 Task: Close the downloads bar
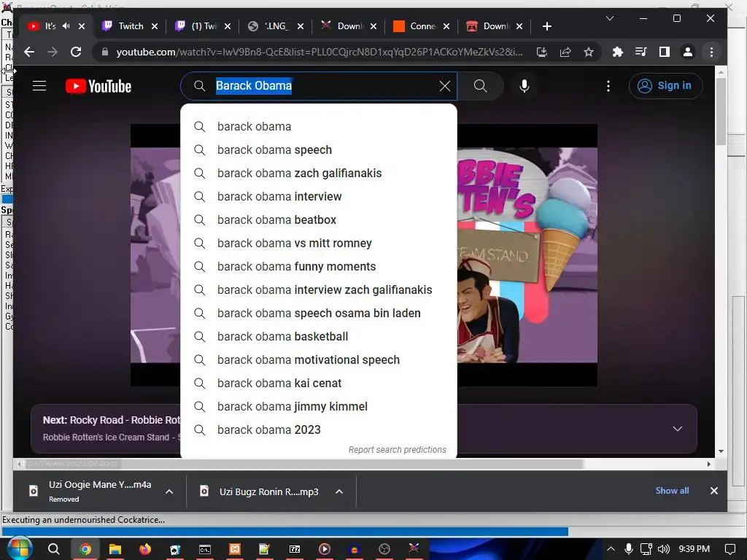[x=713, y=491]
